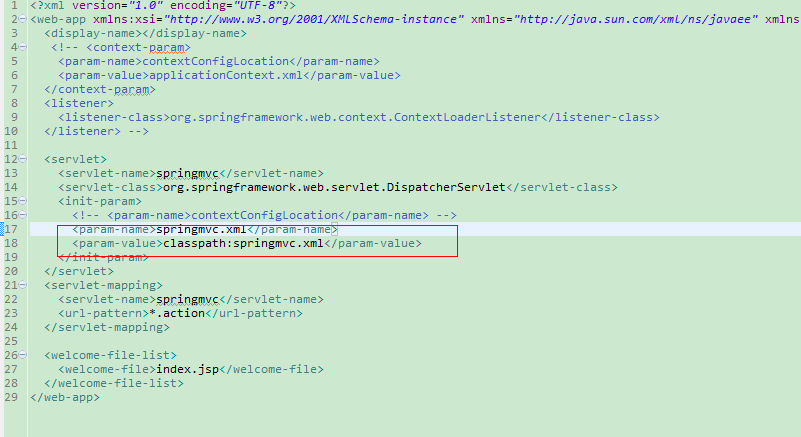Click the closing web-app tag
The height and width of the screenshot is (437, 801).
(65, 397)
